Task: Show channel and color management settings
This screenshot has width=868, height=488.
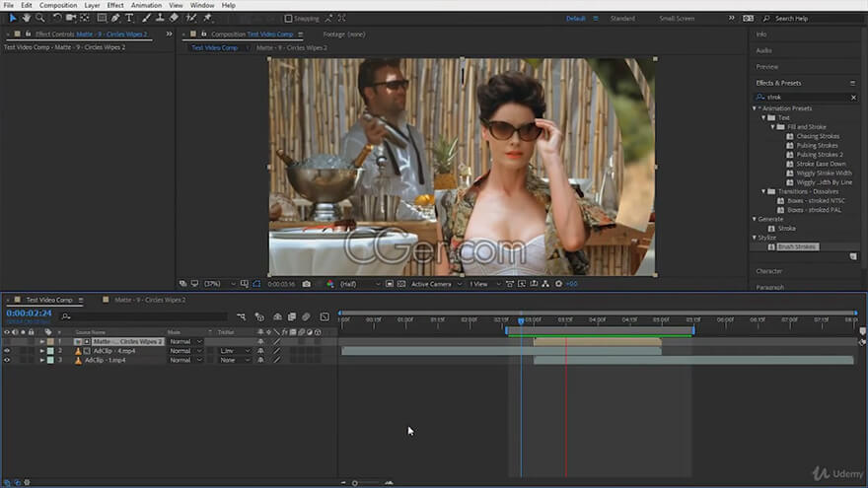Action: coord(329,284)
